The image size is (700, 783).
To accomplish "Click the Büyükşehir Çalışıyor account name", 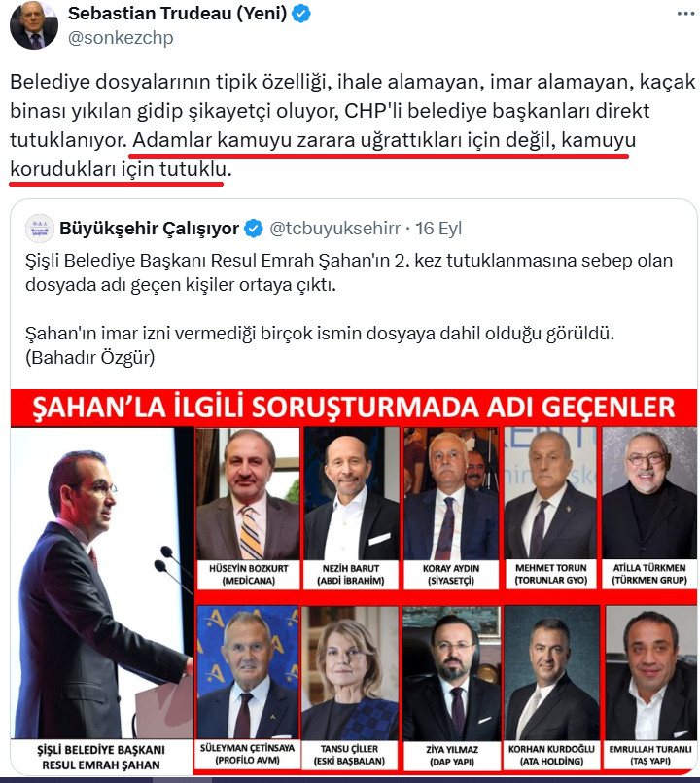I will coord(150,229).
